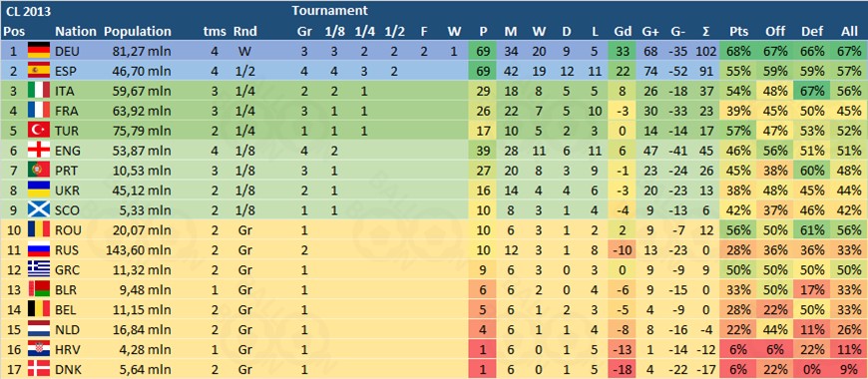Viewport: 868px width, 379px height.
Task: Click the Portugal flag icon
Action: tap(39, 171)
